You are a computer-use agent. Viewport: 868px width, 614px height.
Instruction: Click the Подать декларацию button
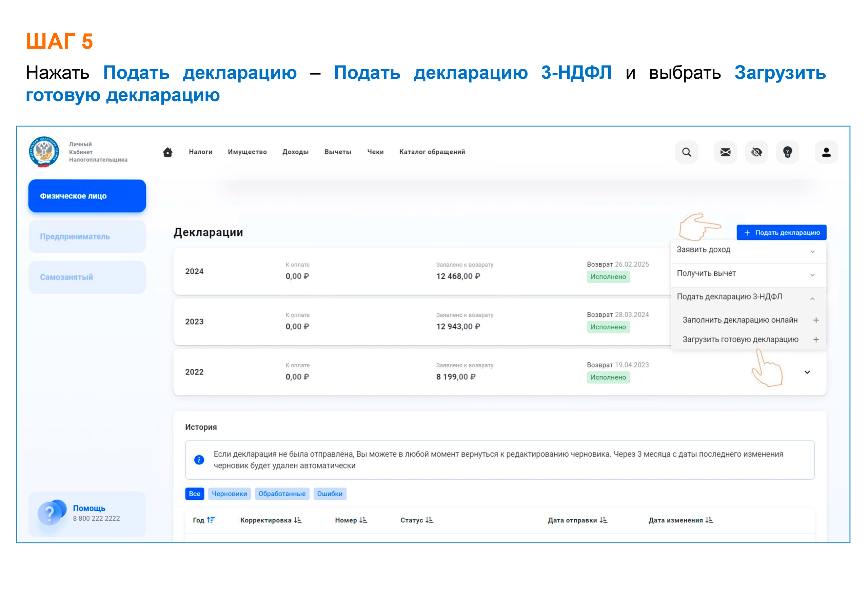[781, 232]
